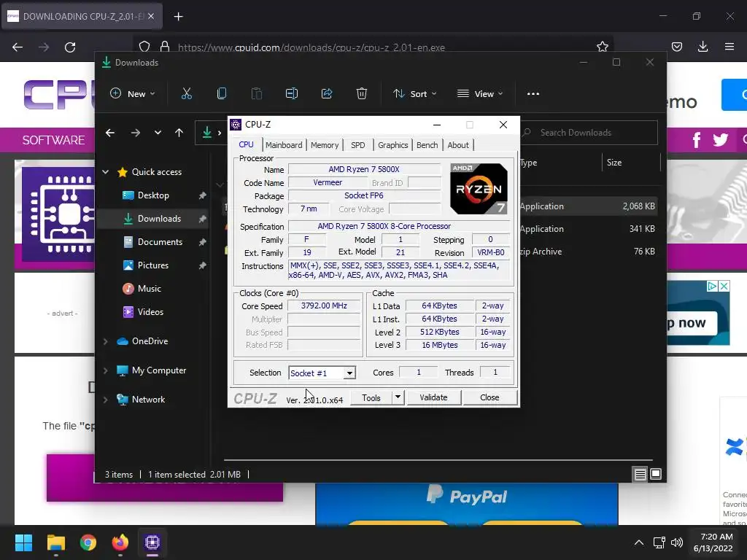Image resolution: width=747 pixels, height=560 pixels.
Task: Collapse the Quick access tree node
Action: coord(105,172)
